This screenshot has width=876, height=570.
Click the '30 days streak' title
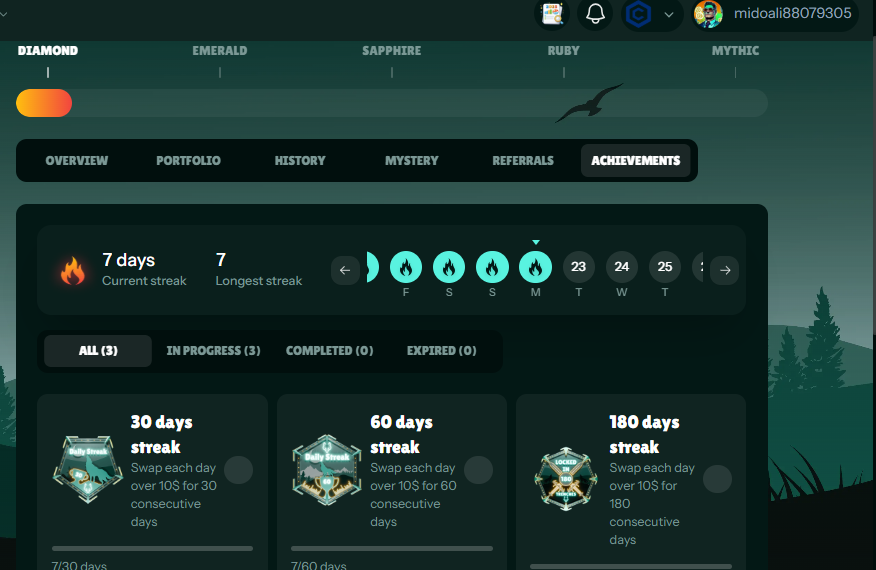pos(161,434)
